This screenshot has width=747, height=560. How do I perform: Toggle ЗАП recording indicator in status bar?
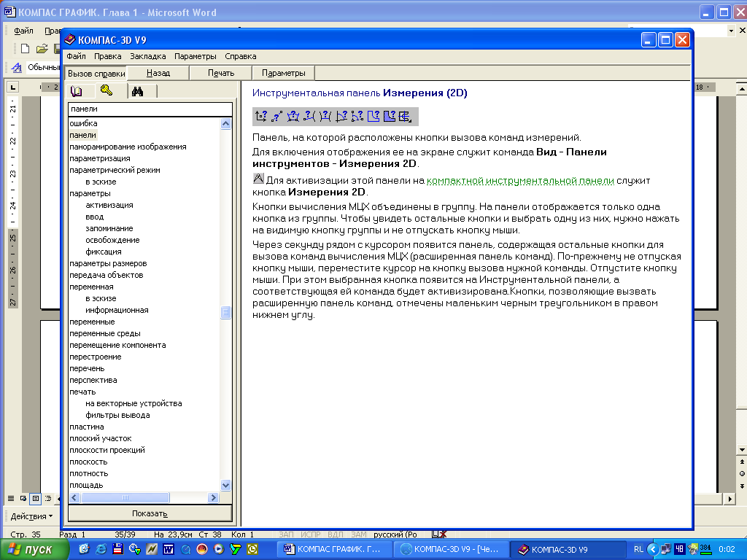(x=286, y=534)
